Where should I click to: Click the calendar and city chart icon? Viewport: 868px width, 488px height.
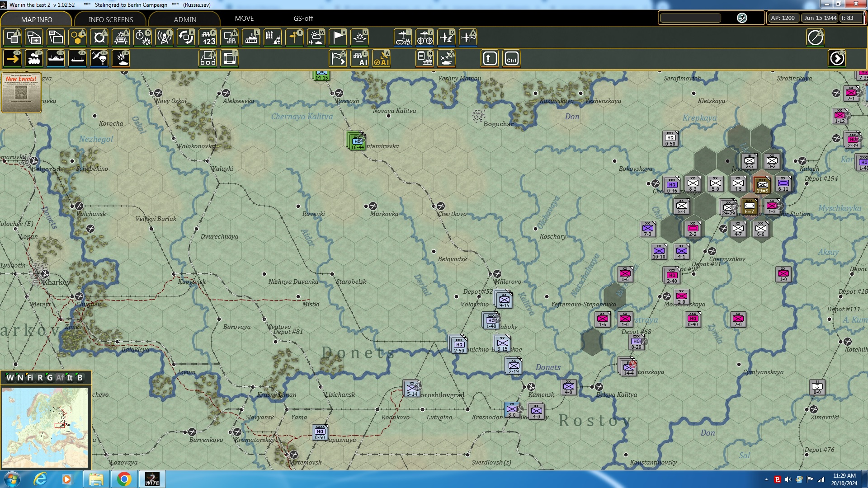tap(273, 38)
